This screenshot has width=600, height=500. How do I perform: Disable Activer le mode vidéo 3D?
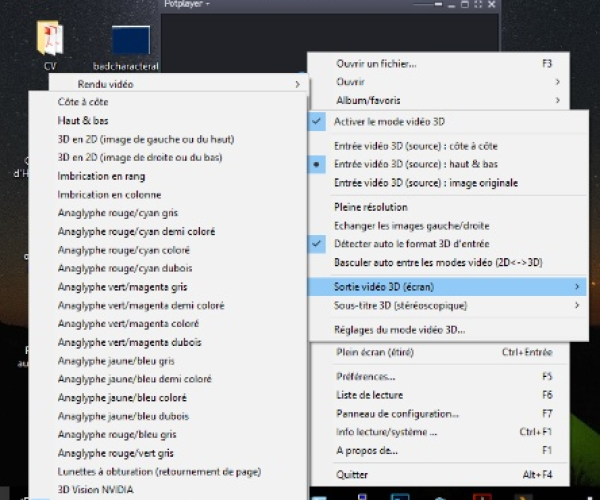(448, 122)
